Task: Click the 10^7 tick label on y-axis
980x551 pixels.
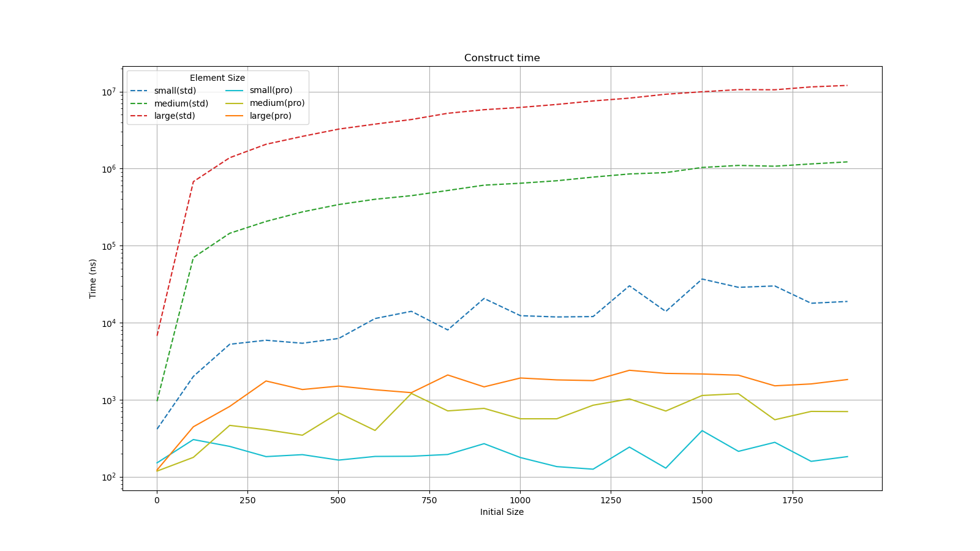Action: tap(108, 92)
